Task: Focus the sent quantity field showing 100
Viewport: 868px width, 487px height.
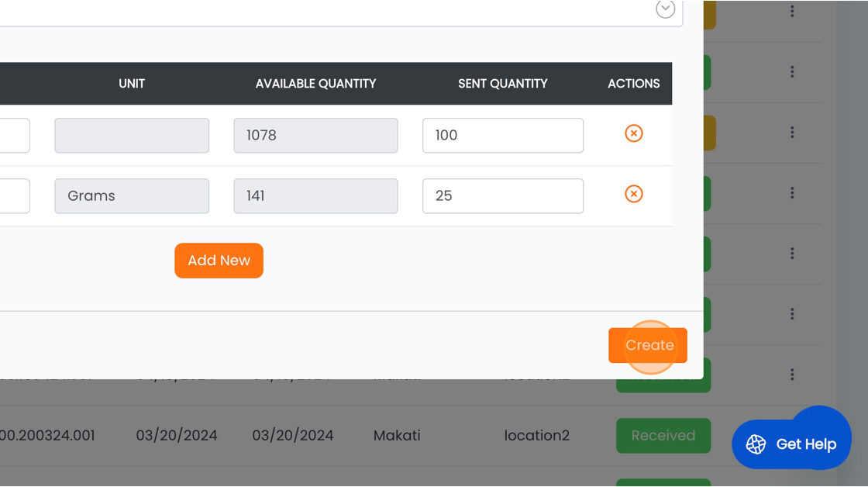Action: [x=502, y=136]
